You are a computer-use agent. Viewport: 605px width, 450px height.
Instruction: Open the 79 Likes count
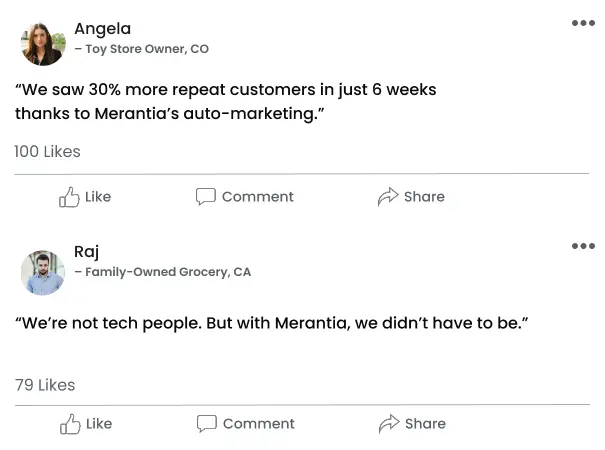point(45,385)
